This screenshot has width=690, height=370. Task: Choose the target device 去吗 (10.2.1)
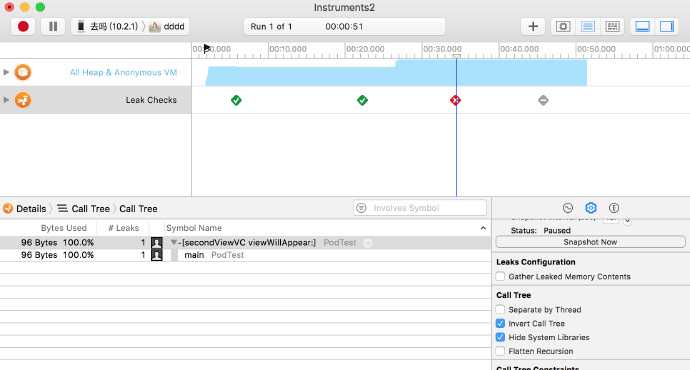tap(108, 27)
